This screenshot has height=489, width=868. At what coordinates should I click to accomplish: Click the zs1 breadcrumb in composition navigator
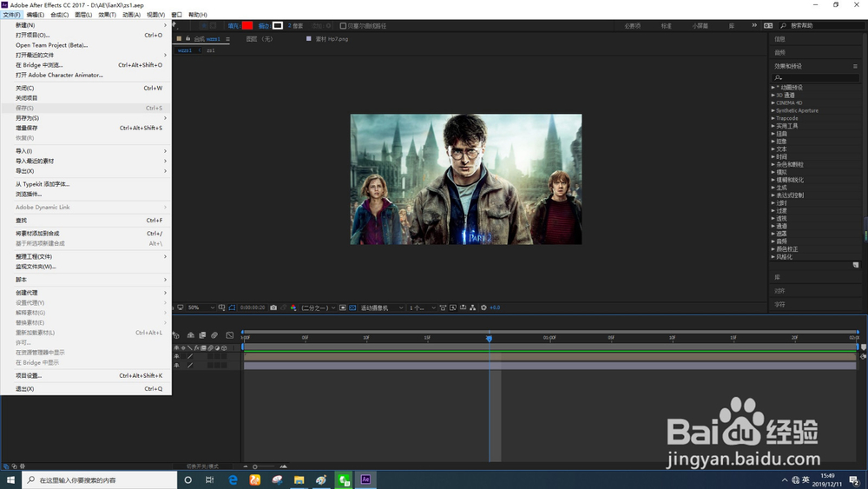[210, 50]
